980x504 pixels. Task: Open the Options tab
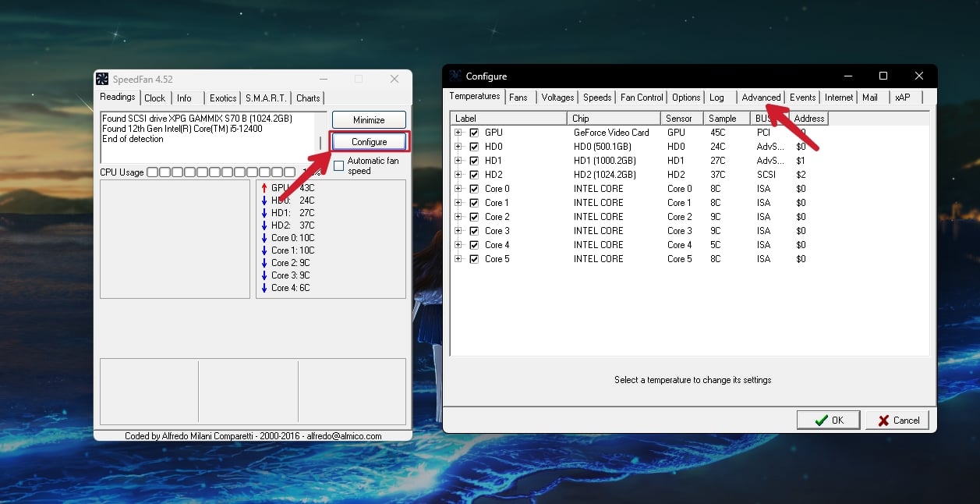point(686,98)
